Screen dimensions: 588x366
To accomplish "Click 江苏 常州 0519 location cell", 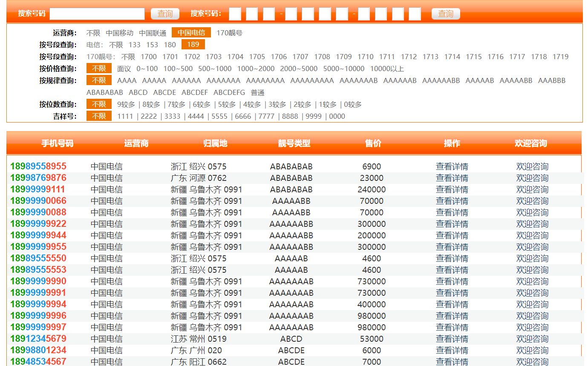I will (199, 339).
